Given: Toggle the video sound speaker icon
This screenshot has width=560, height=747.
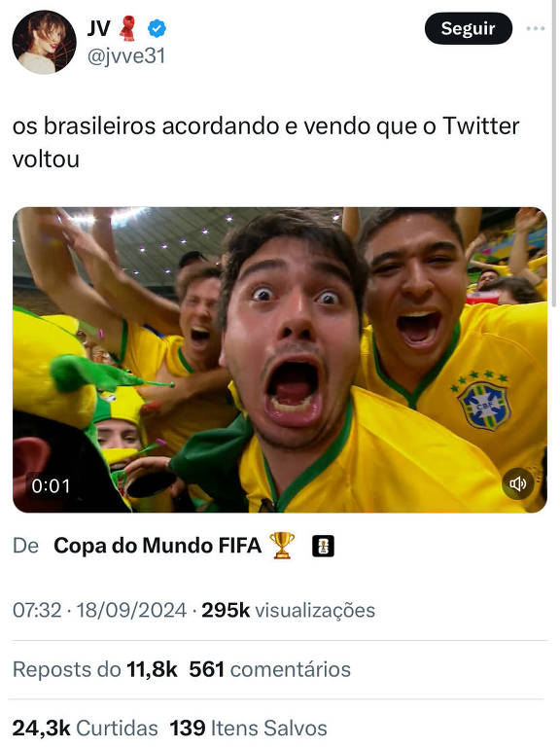Looking at the screenshot, I should [517, 484].
